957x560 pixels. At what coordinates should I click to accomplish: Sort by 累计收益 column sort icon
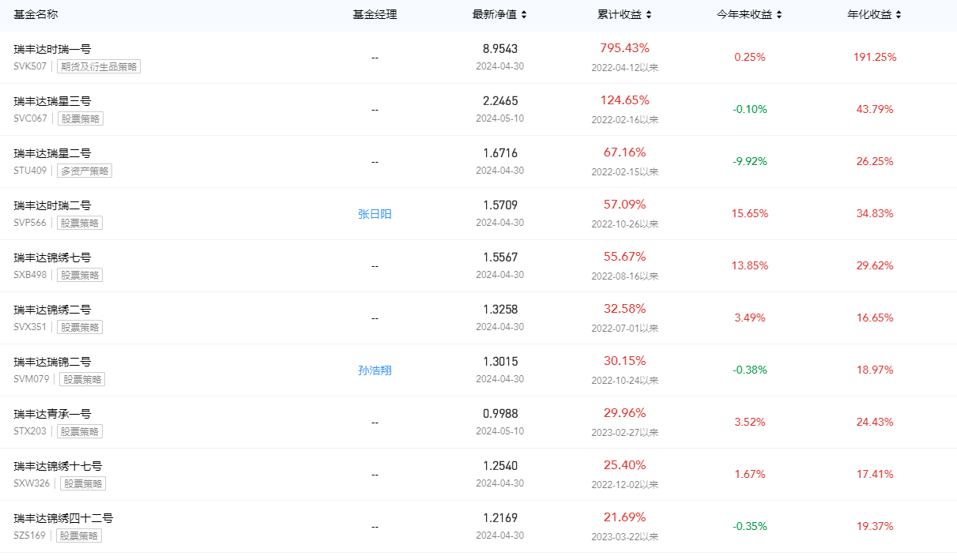click(x=649, y=15)
